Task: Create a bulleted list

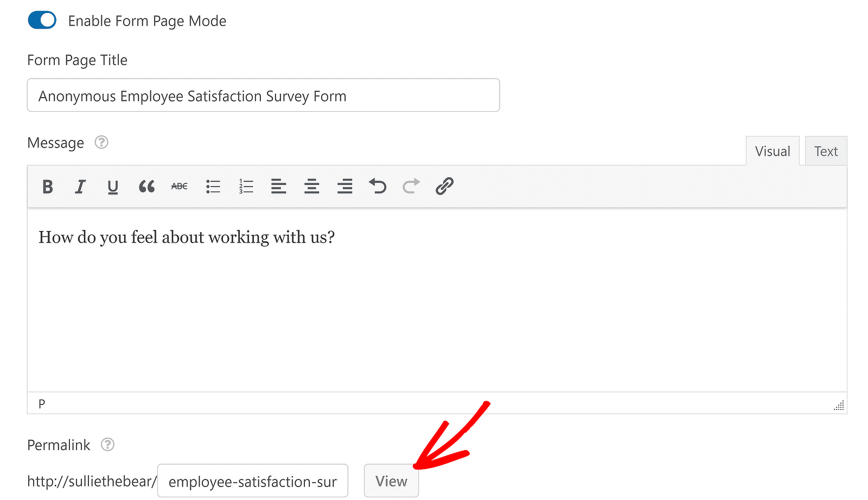Action: [213, 187]
